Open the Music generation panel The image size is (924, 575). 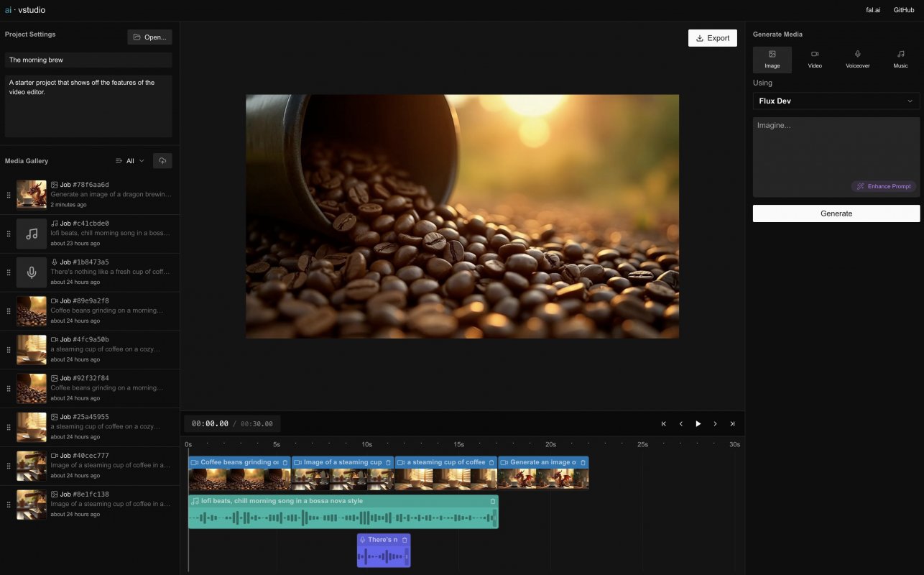[x=900, y=59]
